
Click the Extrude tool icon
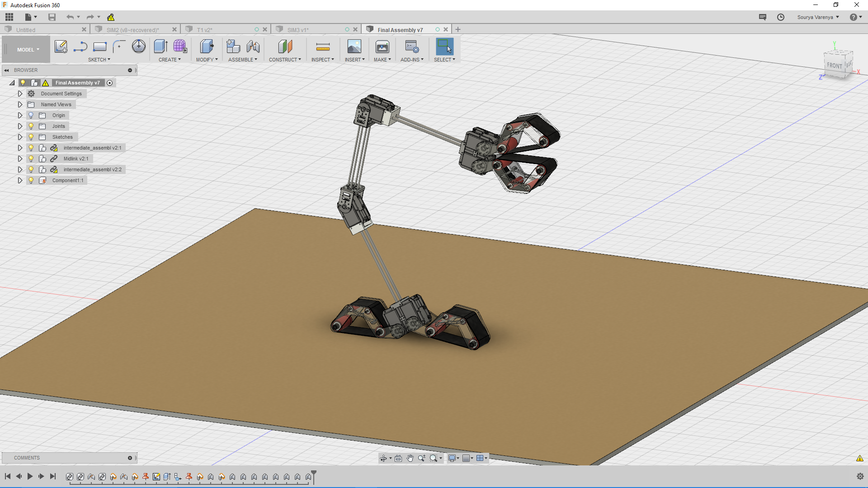click(x=160, y=47)
